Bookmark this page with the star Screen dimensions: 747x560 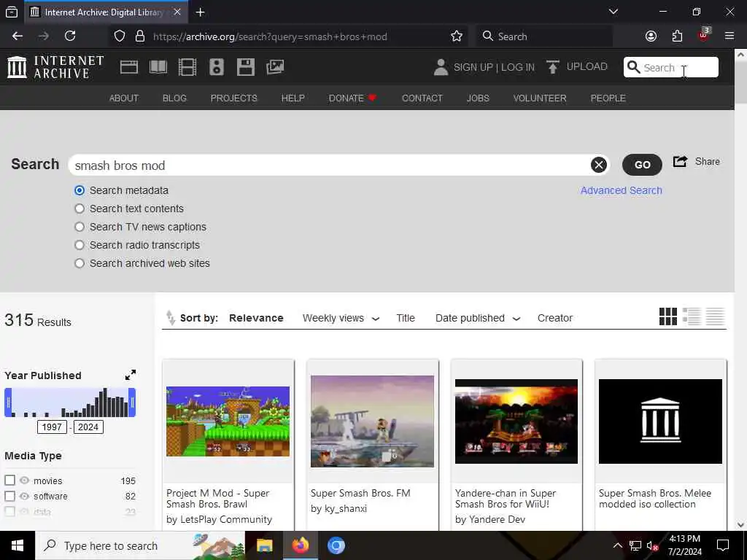(457, 36)
